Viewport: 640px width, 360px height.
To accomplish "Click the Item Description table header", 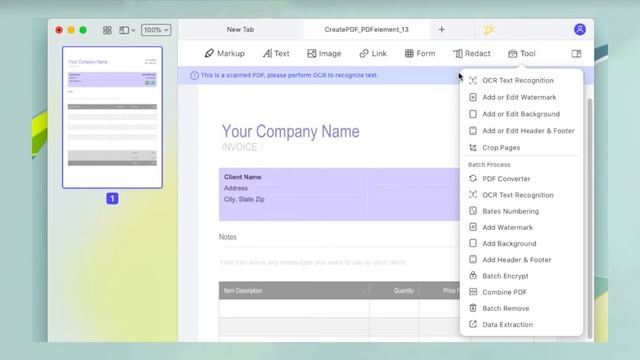I will pos(243,291).
